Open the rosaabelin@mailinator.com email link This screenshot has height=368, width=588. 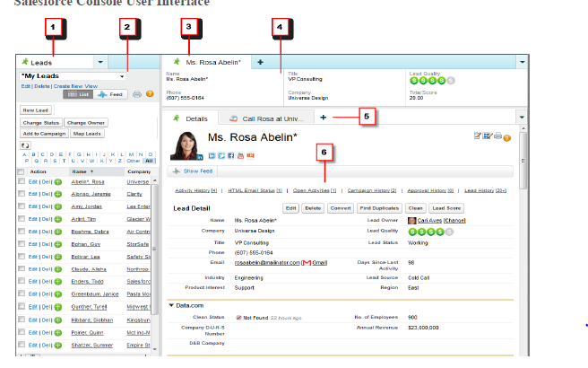[267, 263]
